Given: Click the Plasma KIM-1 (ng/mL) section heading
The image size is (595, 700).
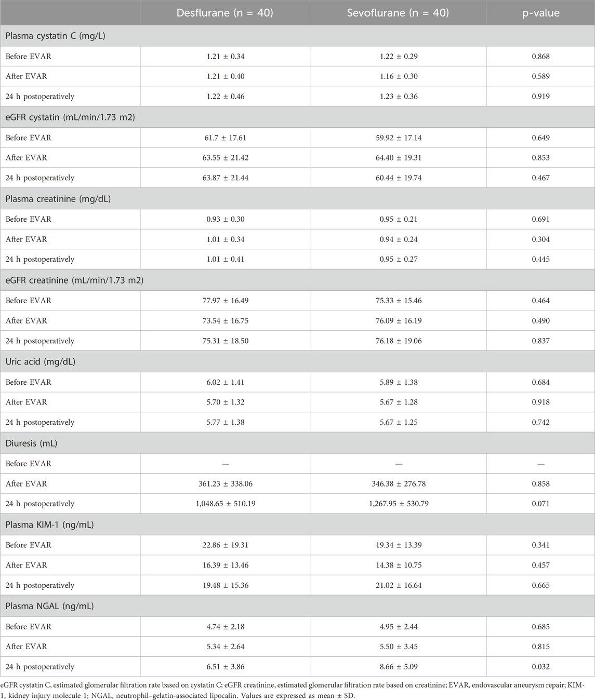Looking at the screenshot, I should coord(50,525).
